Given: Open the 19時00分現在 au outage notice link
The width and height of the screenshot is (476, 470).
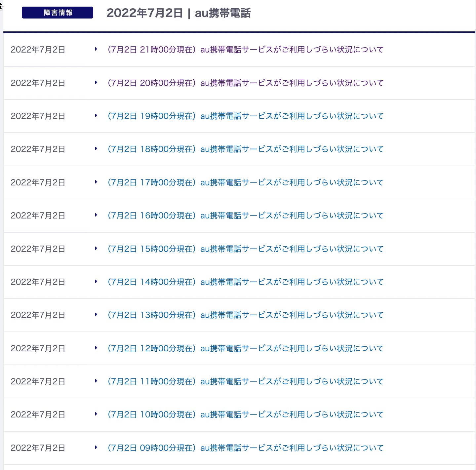Looking at the screenshot, I should [x=245, y=116].
